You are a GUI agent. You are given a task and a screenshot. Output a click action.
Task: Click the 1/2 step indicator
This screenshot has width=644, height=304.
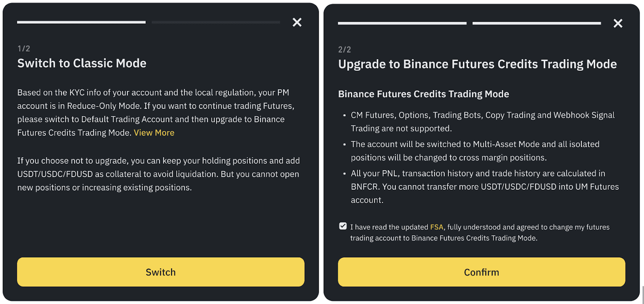point(24,49)
